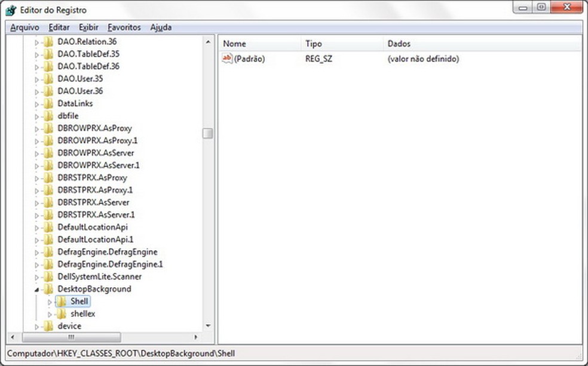Click the folder icon of shellex

pyautogui.click(x=62, y=313)
